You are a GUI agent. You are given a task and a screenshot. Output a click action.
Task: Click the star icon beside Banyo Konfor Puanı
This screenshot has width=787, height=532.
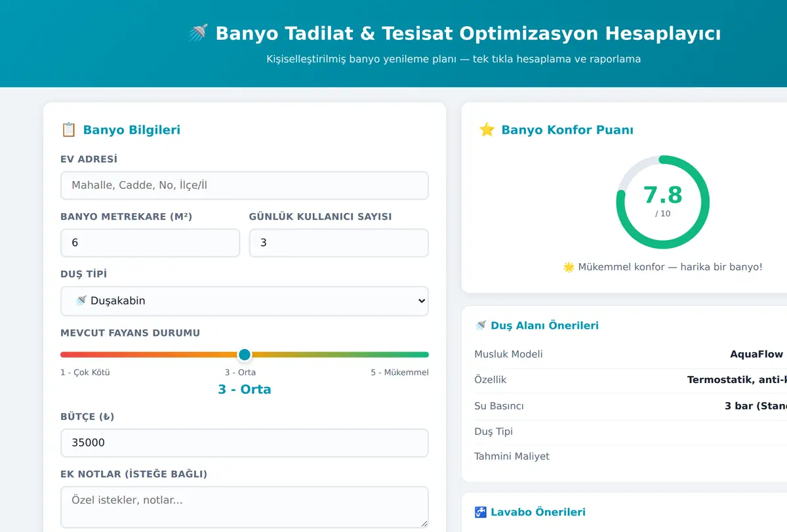487,130
